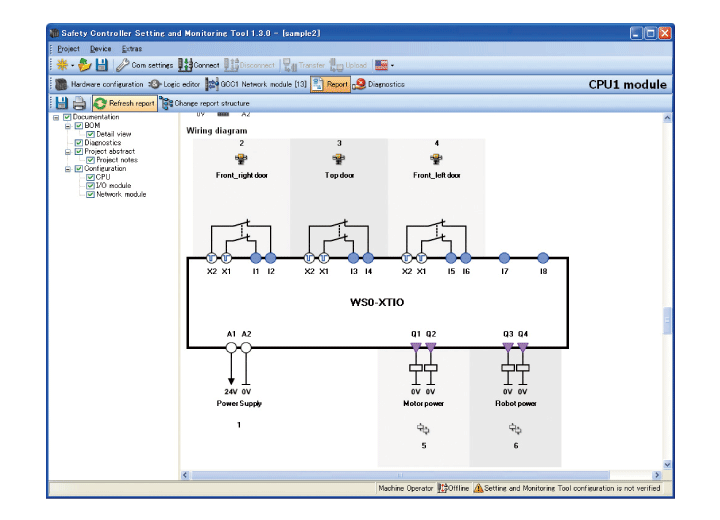This screenshot has height=520, width=720.
Task: Click the Refresh report button
Action: pos(125,103)
